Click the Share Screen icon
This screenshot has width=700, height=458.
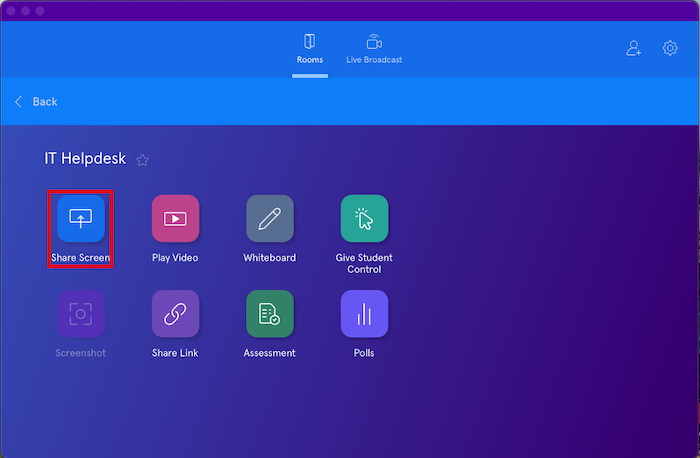click(80, 219)
